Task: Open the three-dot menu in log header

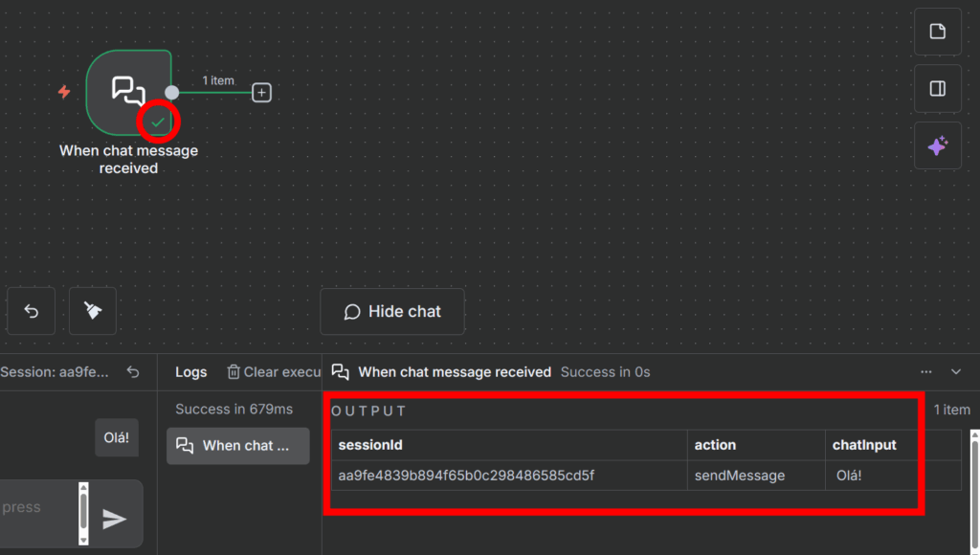Action: 925,371
